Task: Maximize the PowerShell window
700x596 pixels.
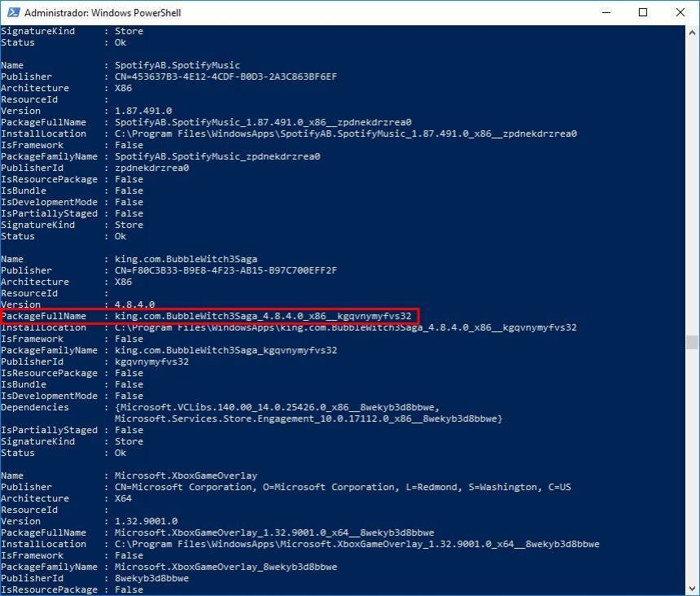Action: point(643,12)
